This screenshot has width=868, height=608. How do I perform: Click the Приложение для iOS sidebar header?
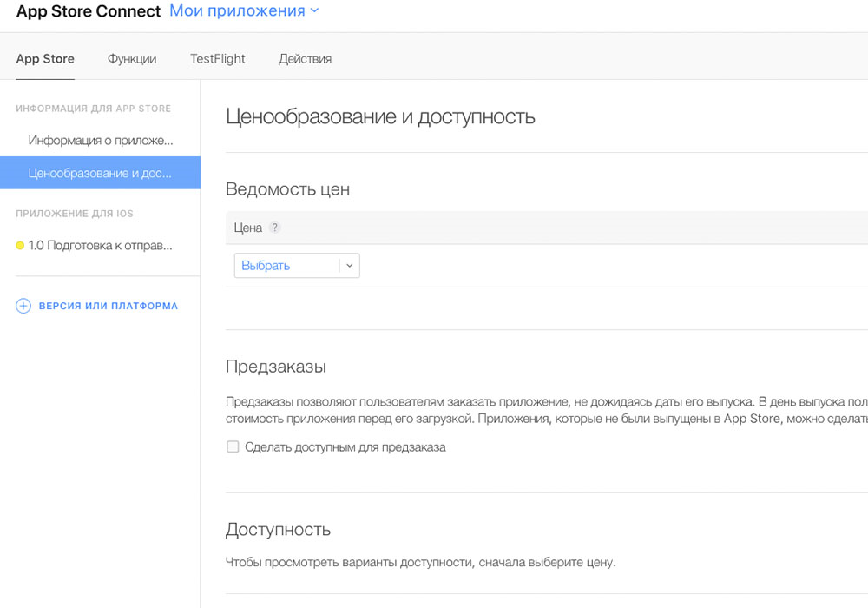(x=75, y=214)
